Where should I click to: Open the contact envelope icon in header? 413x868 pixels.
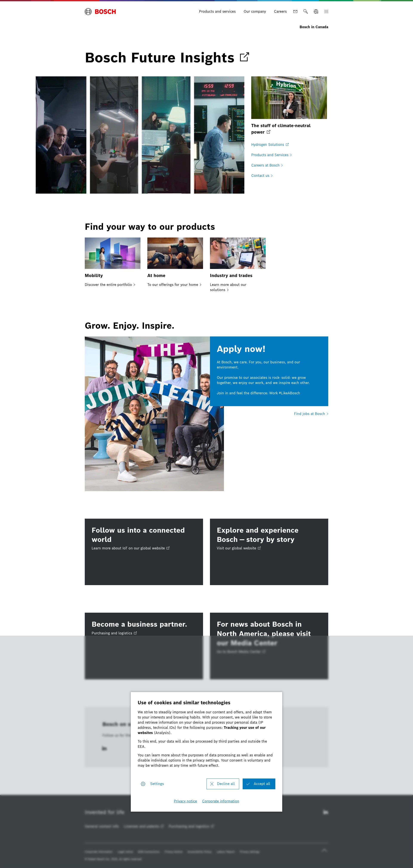[295, 11]
